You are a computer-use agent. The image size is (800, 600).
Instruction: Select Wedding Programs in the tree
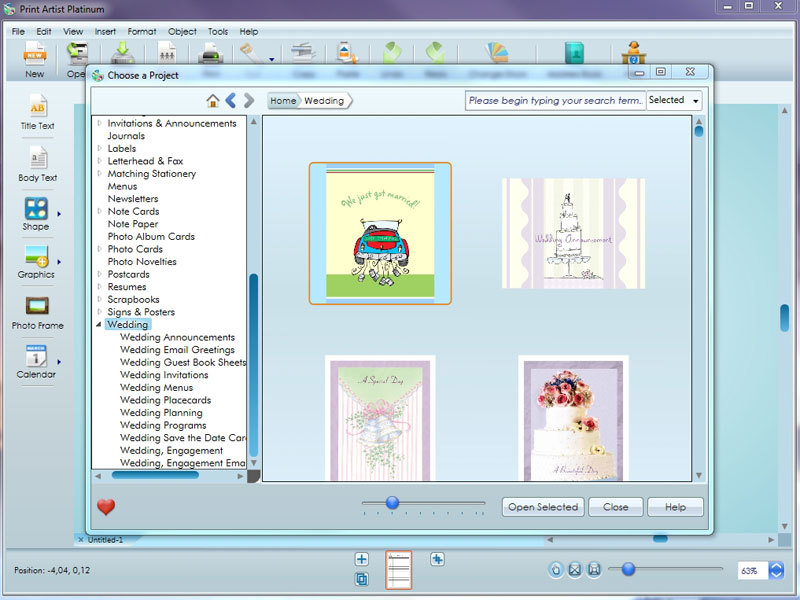click(x=163, y=425)
